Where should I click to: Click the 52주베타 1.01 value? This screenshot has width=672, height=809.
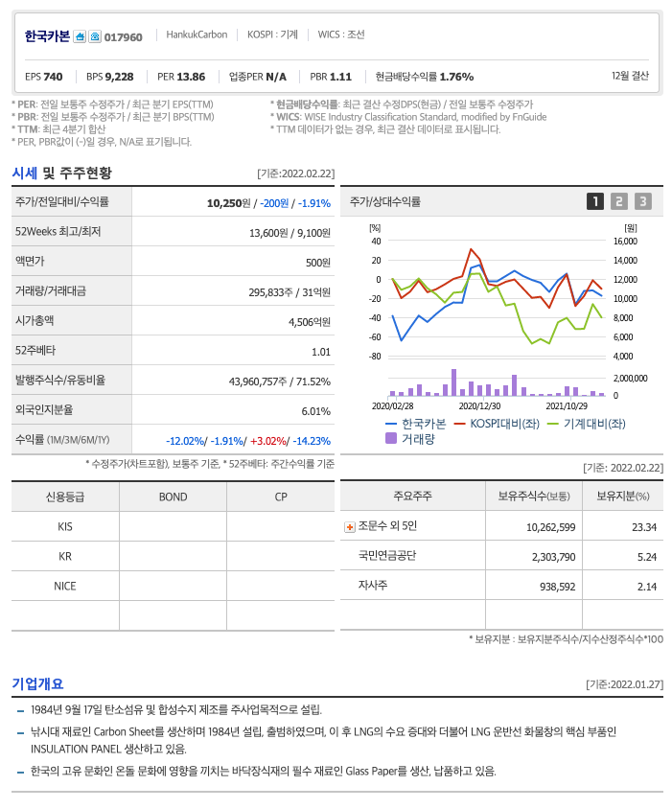click(x=321, y=352)
